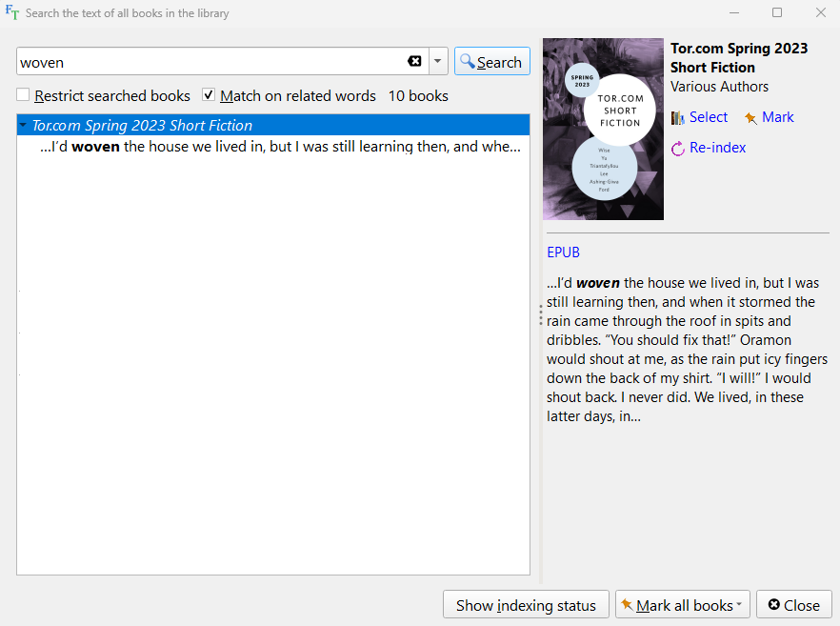Viewport: 840px width, 626px height.
Task: Open the EPUB format link
Action: (x=563, y=252)
